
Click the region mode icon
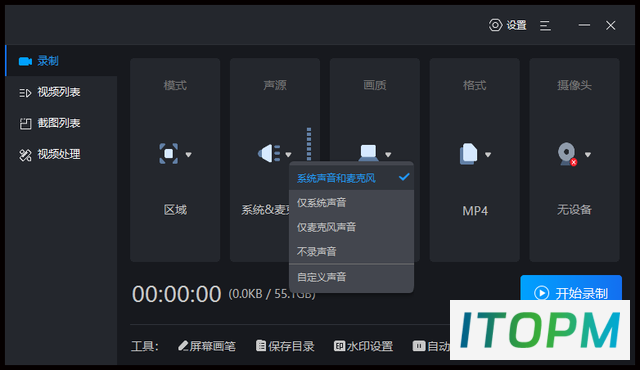tap(169, 154)
